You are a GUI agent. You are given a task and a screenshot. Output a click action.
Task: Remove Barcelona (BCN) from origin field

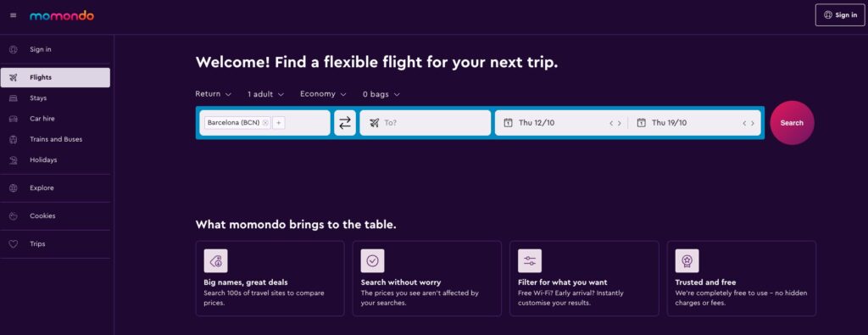(265, 123)
